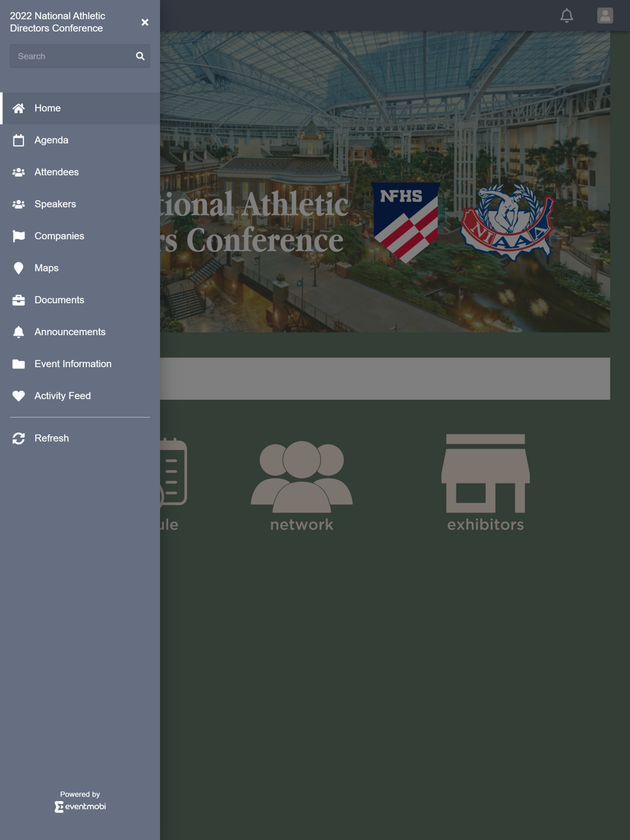The width and height of the screenshot is (630, 840).
Task: Click the Documents briefcase icon
Action: 19,300
